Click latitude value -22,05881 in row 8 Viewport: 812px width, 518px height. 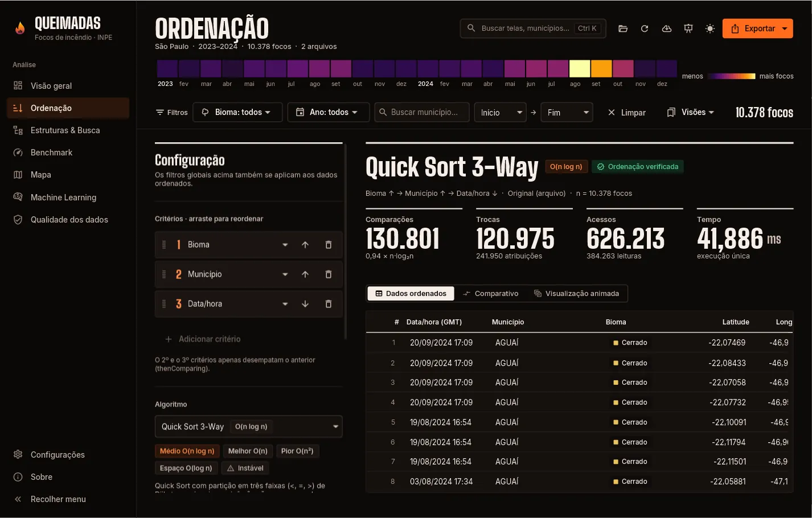pyautogui.click(x=728, y=482)
